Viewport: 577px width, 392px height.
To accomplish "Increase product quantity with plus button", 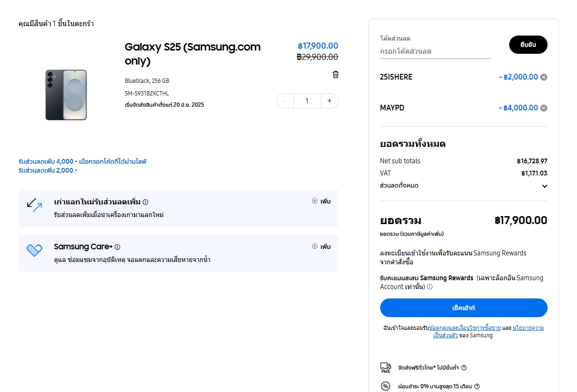I will click(x=330, y=101).
